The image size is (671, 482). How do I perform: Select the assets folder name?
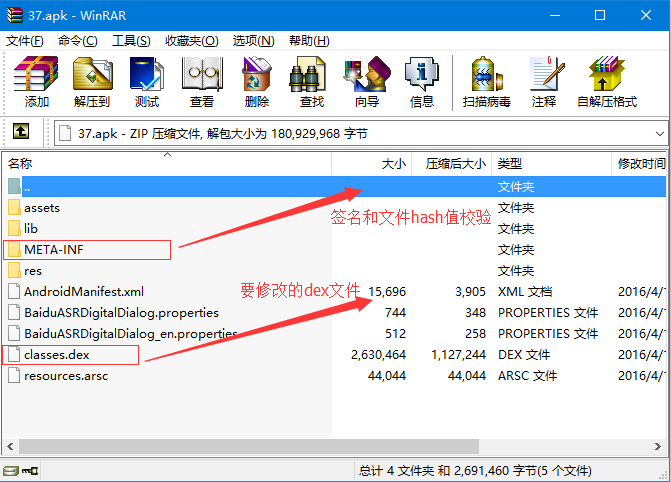tap(42, 208)
